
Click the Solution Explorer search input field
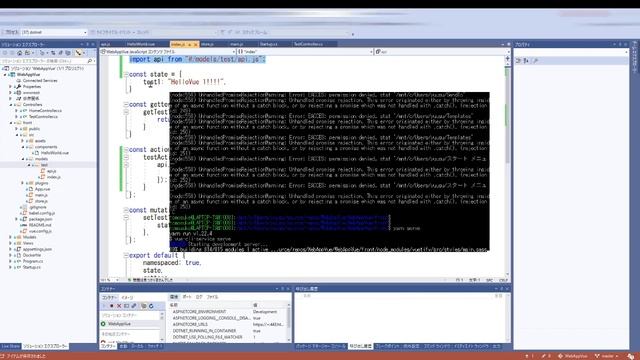[43, 61]
